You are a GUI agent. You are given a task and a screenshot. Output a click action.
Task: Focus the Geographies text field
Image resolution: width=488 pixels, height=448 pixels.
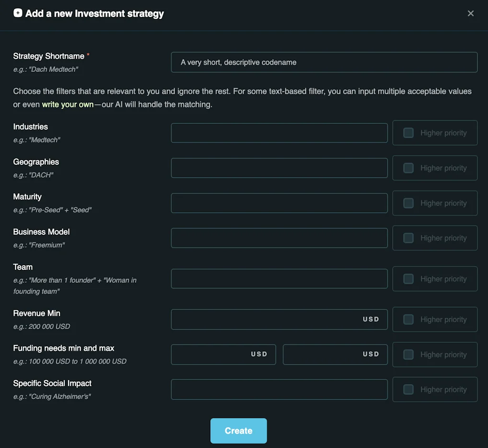click(x=279, y=168)
